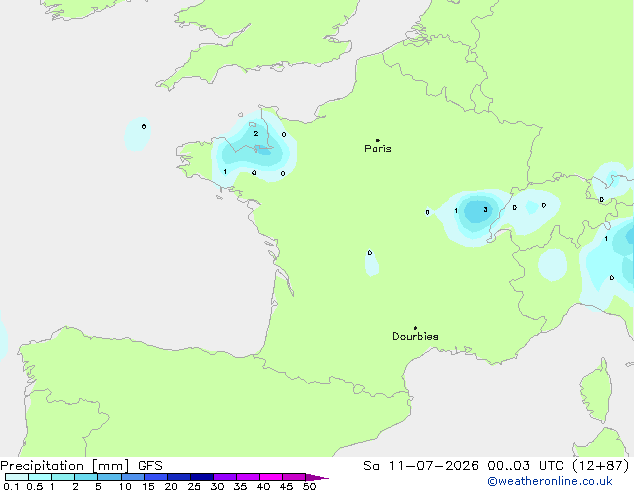The width and height of the screenshot is (634, 490).
Task: Click the Dourbies city label
Action: [415, 336]
